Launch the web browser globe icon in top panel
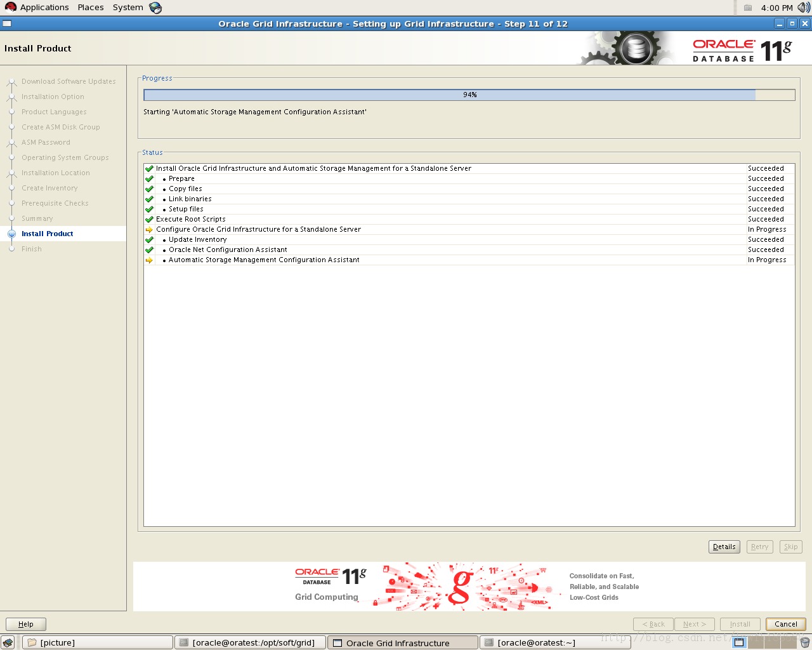Viewport: 812px width, 650px height. (x=155, y=8)
